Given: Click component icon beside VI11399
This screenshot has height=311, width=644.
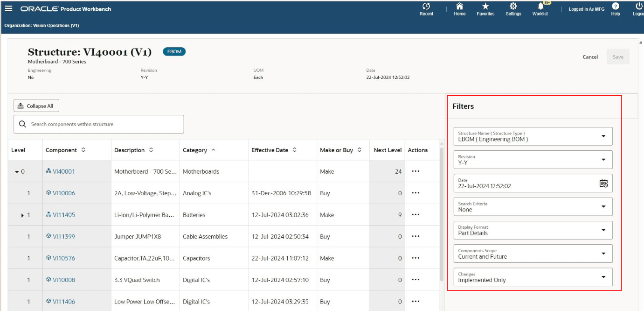Looking at the screenshot, I should point(48,236).
